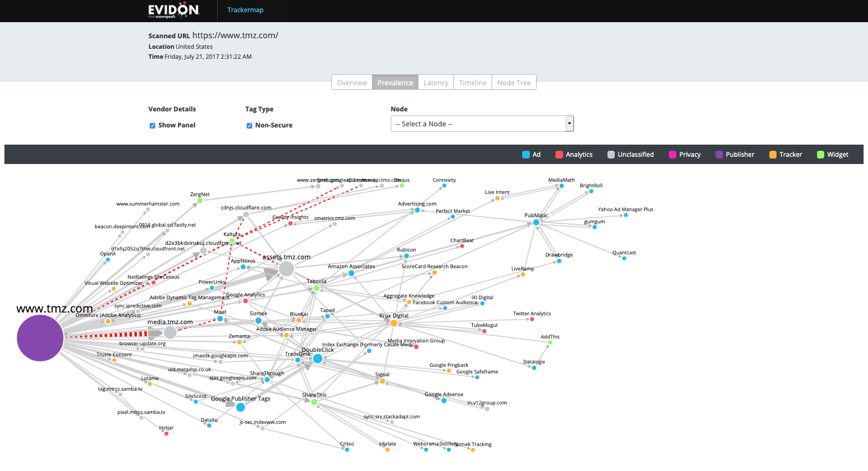Open the Select a Node dropdown
Image resolution: width=868 pixels, height=471 pixels.
tap(482, 124)
